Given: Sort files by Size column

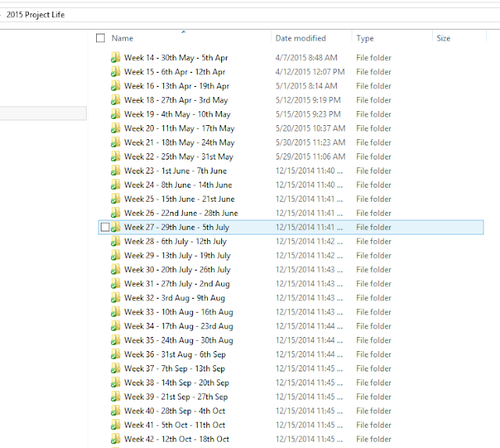Looking at the screenshot, I should click(443, 38).
